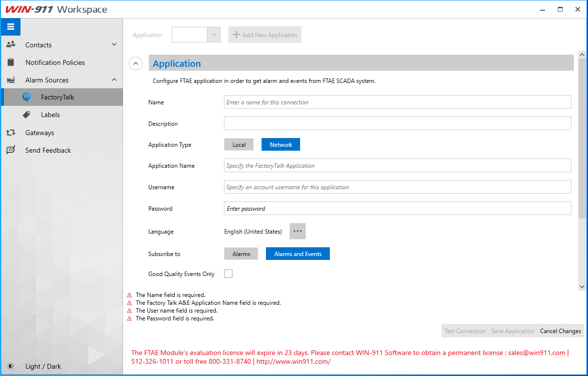Enable Good Quality Events Only checkbox
Screen dimensions: 588x376
point(228,274)
